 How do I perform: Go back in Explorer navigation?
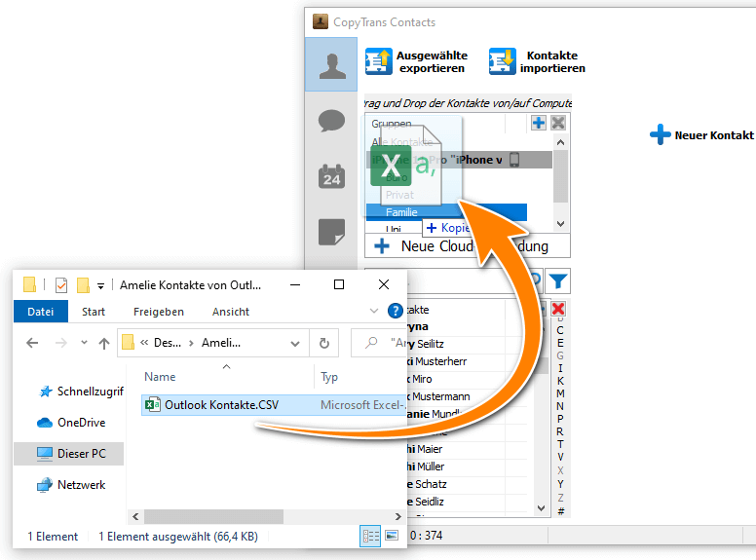point(32,343)
